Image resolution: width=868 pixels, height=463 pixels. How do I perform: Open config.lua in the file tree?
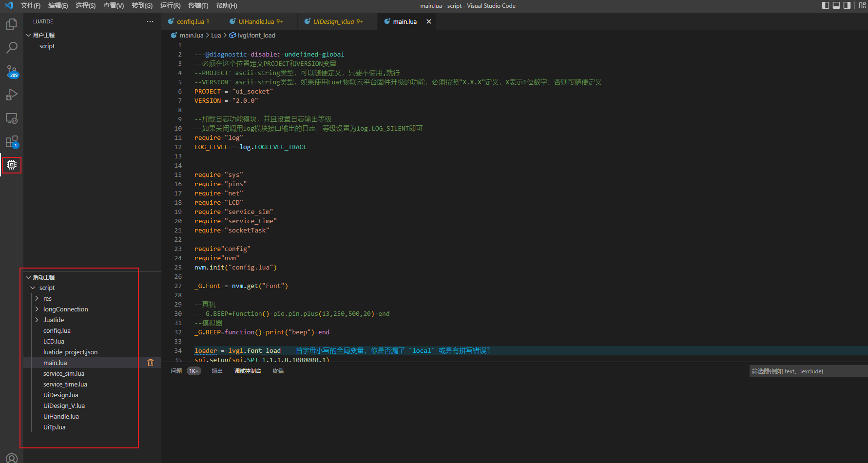[57, 330]
